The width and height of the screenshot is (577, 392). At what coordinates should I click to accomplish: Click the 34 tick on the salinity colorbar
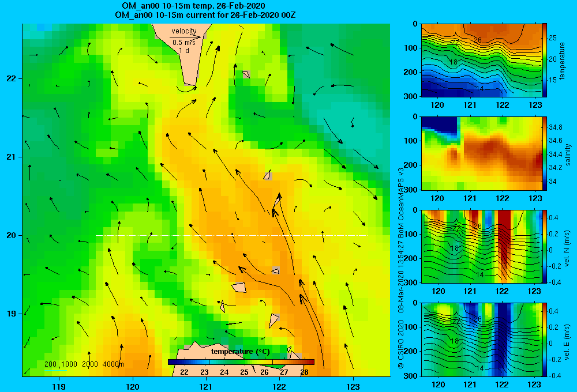pyautogui.click(x=553, y=181)
